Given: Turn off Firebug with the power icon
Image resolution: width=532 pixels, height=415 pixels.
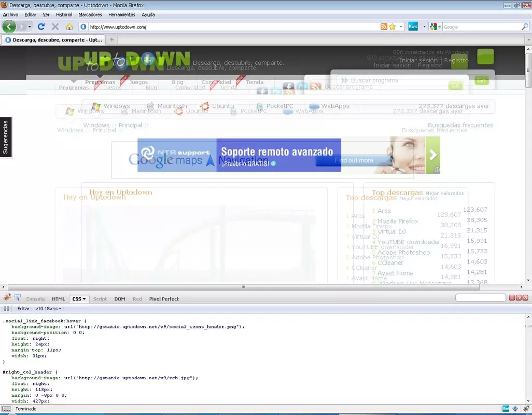Looking at the screenshot, I should (526, 298).
